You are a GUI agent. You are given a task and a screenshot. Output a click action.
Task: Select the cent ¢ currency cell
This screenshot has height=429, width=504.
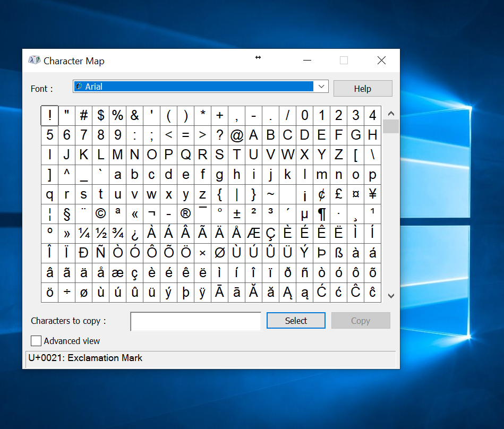pyautogui.click(x=321, y=194)
